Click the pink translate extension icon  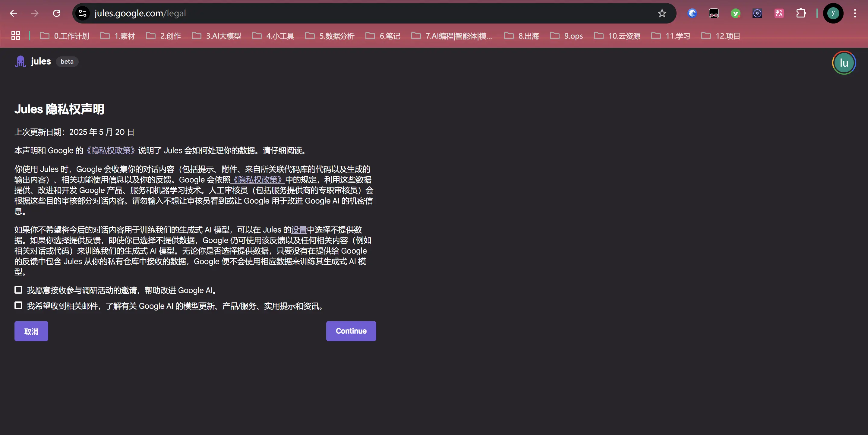[779, 13]
